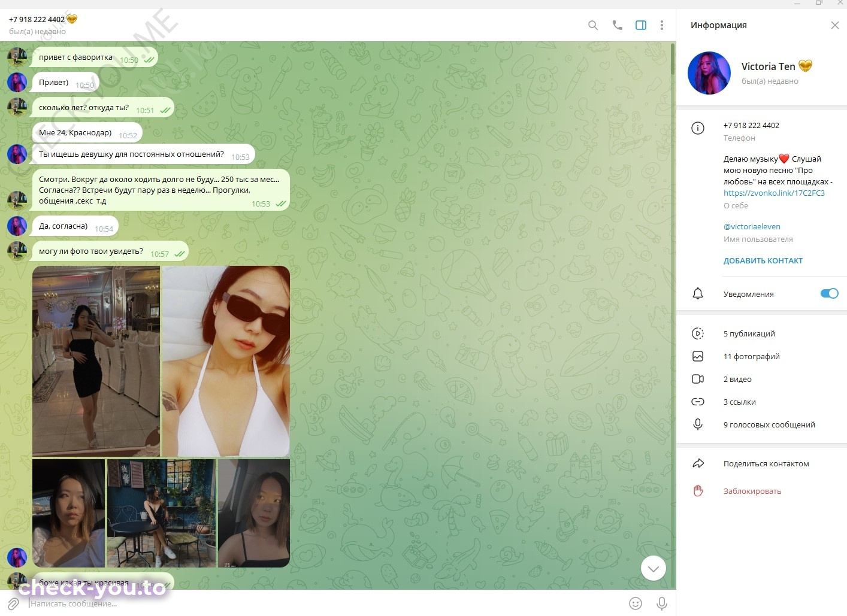
Task: Click Victoria Ten profile avatar in info panel
Action: [709, 73]
